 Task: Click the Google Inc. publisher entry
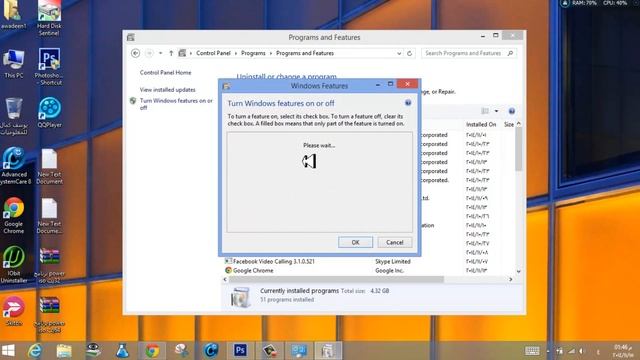(389, 270)
